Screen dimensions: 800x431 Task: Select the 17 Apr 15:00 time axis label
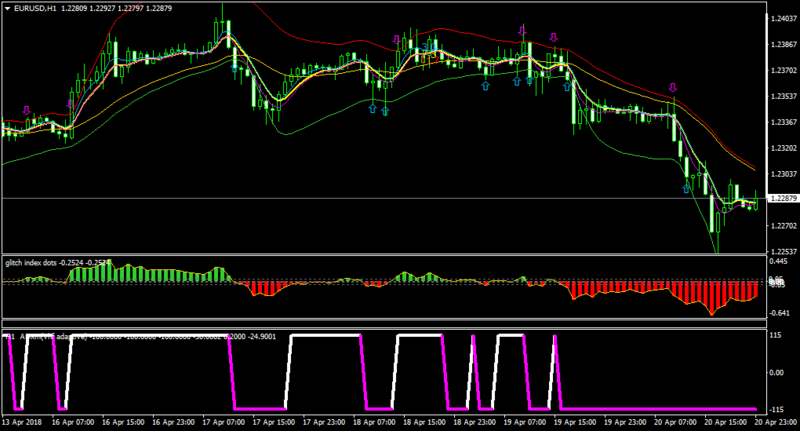pyautogui.click(x=273, y=422)
